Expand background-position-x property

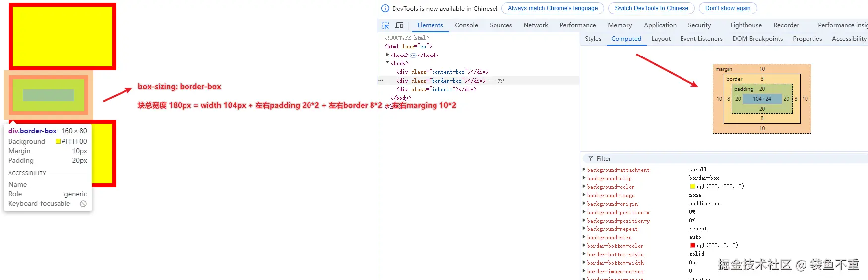(584, 212)
